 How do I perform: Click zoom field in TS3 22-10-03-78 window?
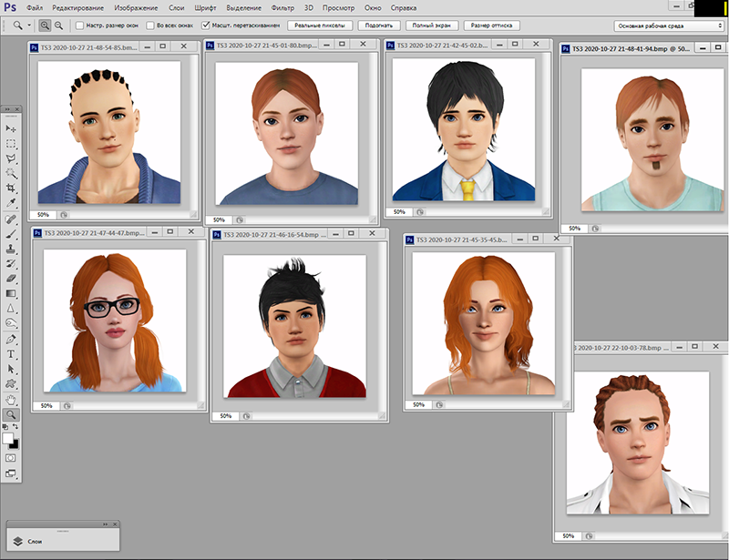(x=568, y=535)
